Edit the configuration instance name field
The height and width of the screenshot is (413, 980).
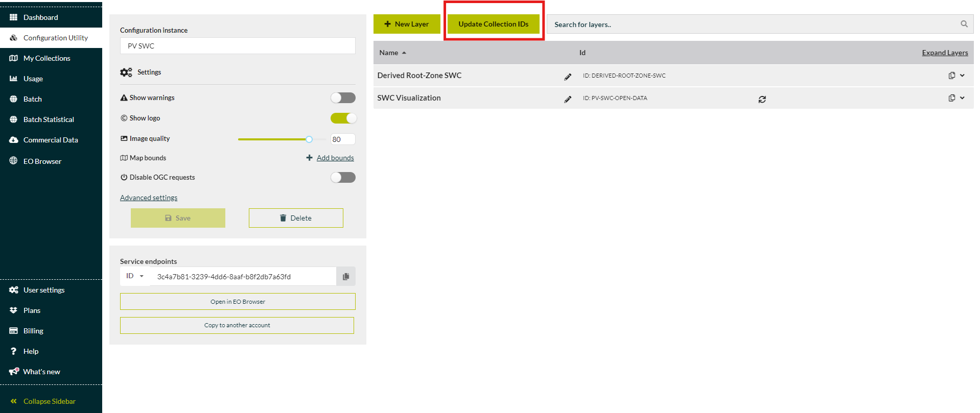point(238,46)
